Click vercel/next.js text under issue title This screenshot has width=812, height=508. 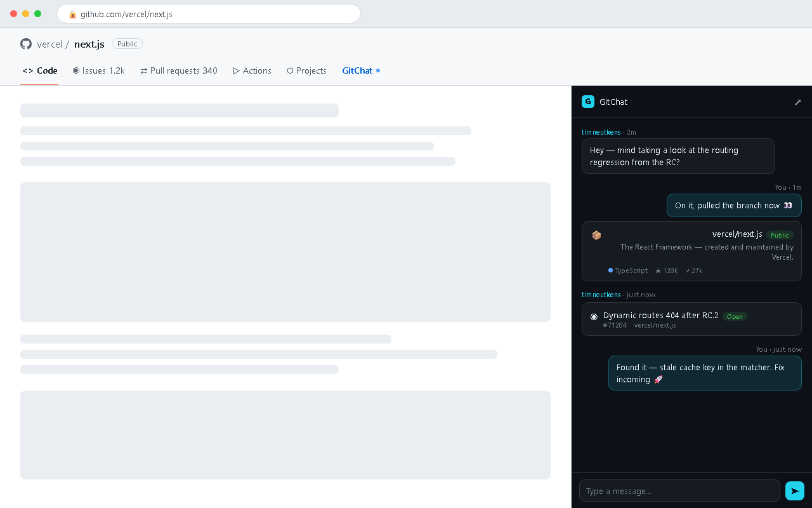[x=655, y=325]
